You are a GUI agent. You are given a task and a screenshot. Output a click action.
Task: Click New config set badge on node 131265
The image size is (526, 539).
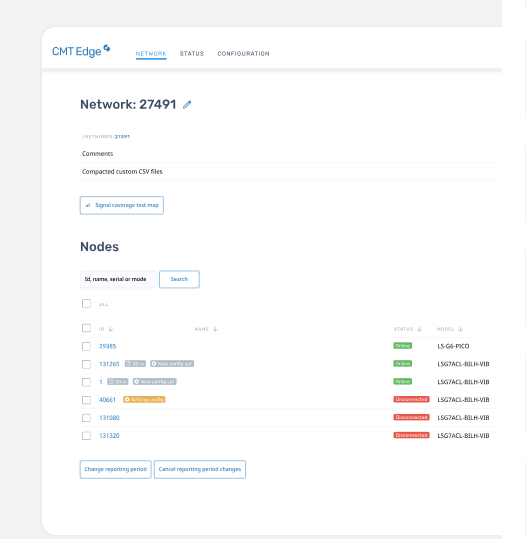(172, 364)
